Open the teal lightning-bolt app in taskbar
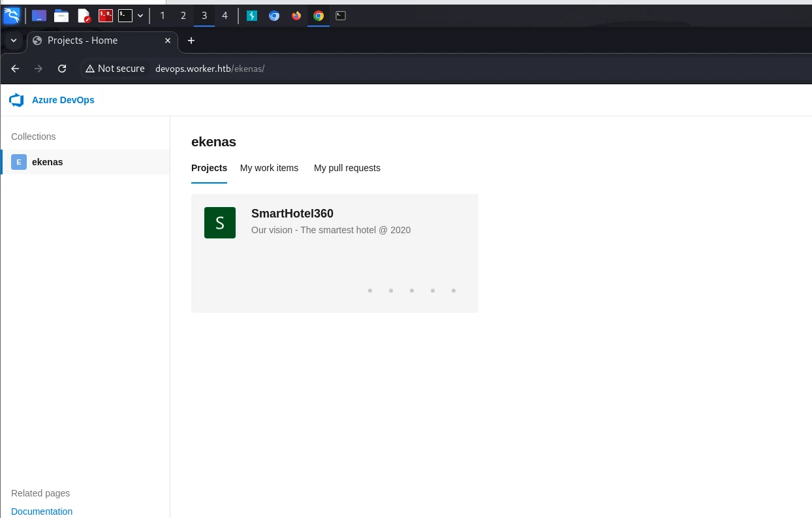This screenshot has width=812, height=518. point(252,16)
